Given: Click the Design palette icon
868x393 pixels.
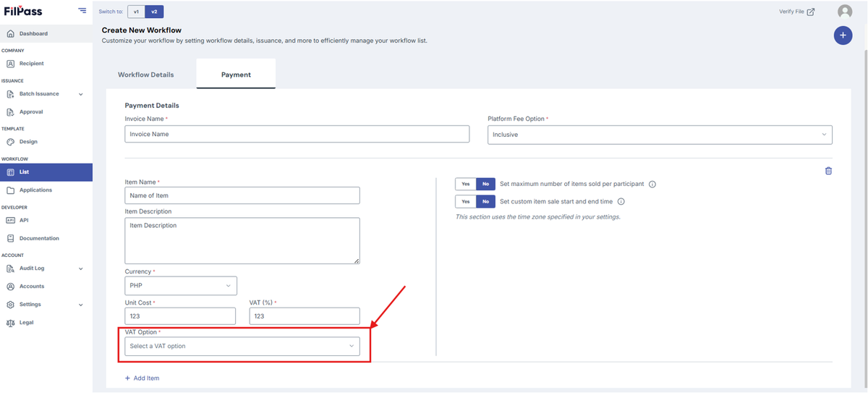Looking at the screenshot, I should click(x=10, y=142).
